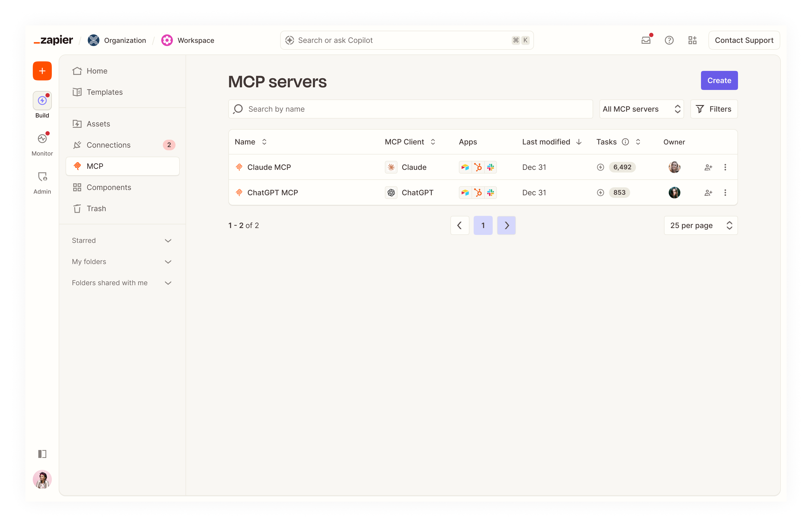Select page 1 button
The image size is (812, 527).
point(483,225)
